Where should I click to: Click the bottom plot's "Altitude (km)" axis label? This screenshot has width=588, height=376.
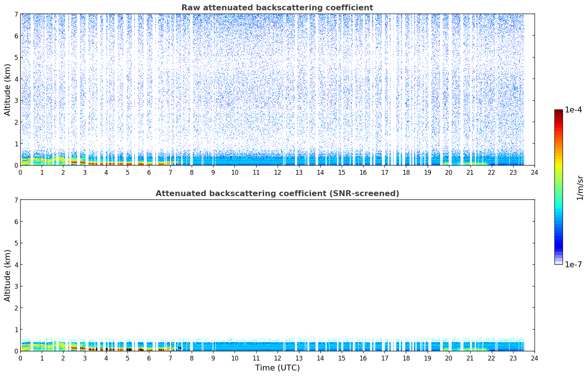(8, 275)
